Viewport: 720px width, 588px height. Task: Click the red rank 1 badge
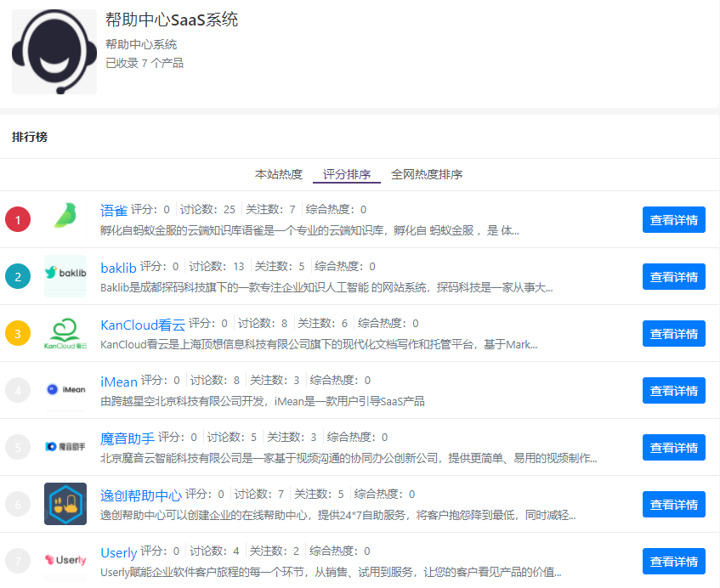pos(18,219)
